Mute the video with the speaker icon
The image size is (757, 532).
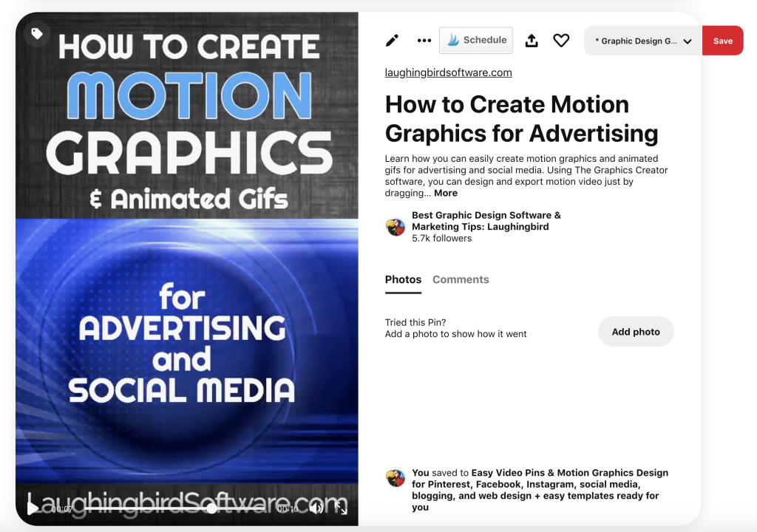316,508
